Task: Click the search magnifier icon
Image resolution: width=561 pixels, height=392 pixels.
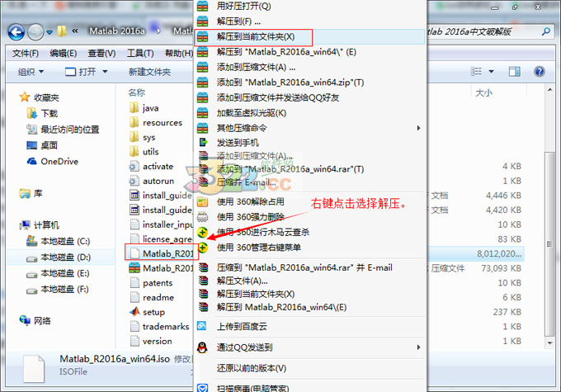Action: coord(546,31)
